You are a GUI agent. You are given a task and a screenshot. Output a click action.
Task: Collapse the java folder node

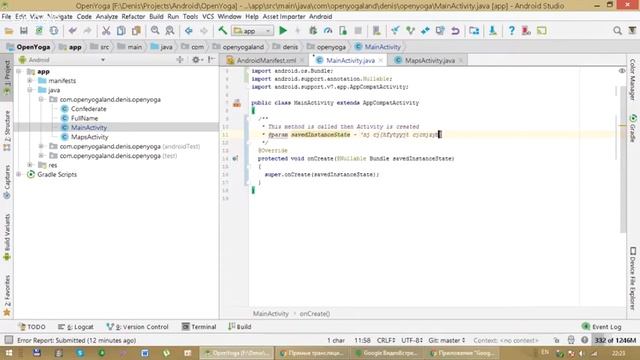click(x=30, y=90)
